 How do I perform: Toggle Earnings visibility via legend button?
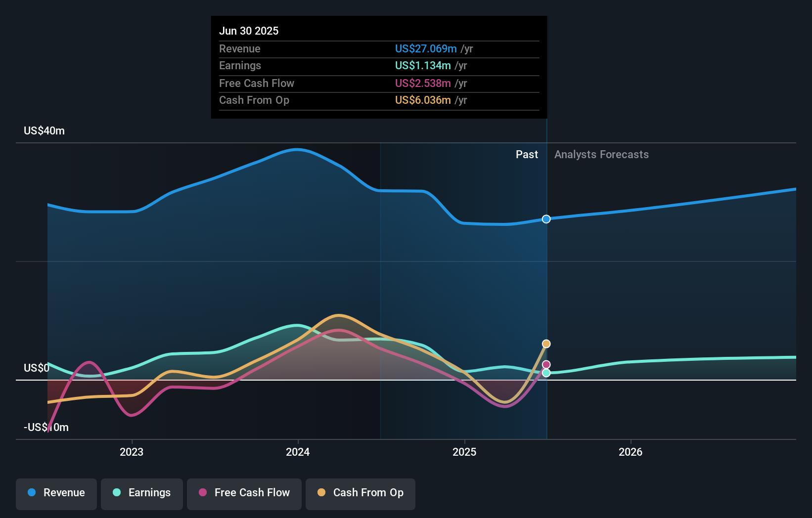[142, 493]
